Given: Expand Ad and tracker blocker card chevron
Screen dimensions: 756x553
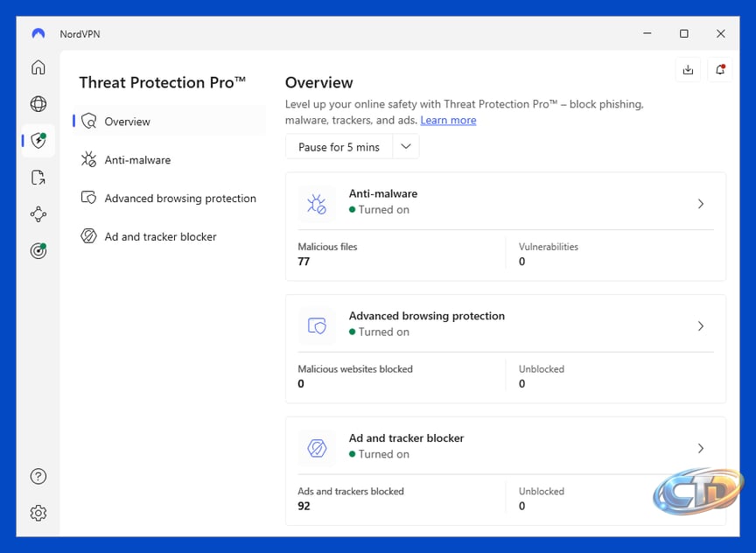Looking at the screenshot, I should [x=701, y=448].
